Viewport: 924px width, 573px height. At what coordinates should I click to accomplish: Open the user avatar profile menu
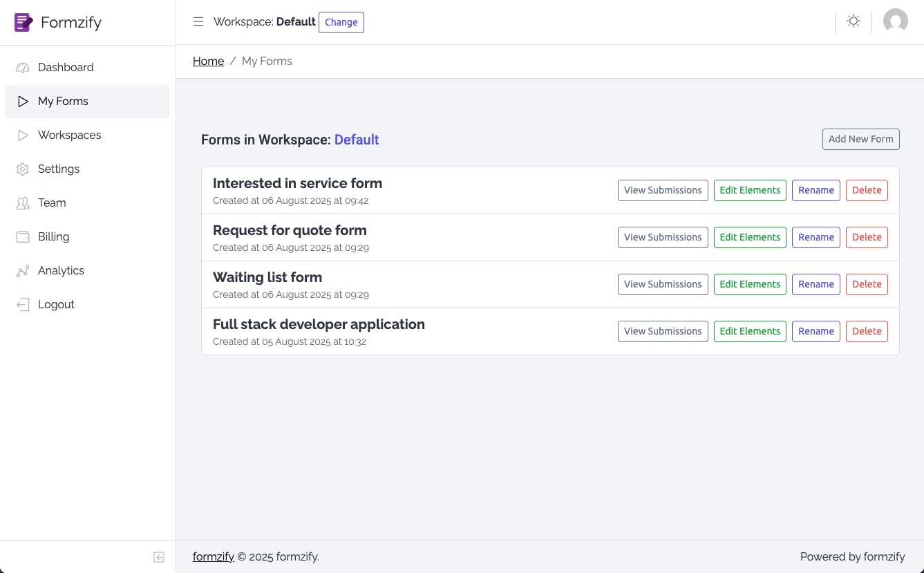point(895,21)
